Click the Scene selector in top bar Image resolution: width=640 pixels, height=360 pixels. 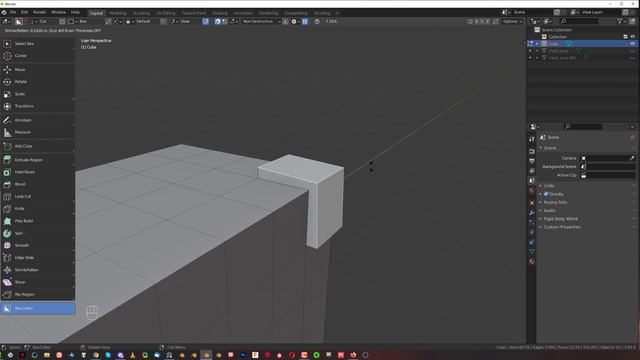(x=527, y=13)
